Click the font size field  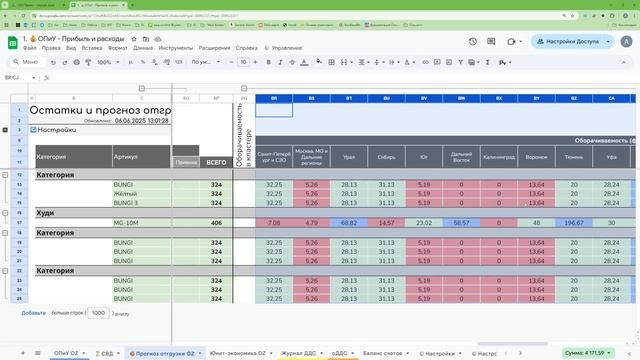point(243,62)
